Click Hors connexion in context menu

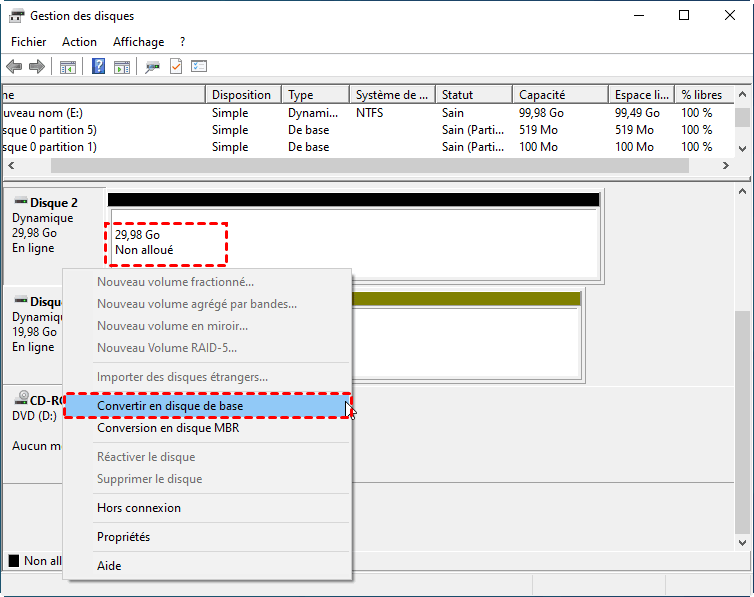(139, 508)
